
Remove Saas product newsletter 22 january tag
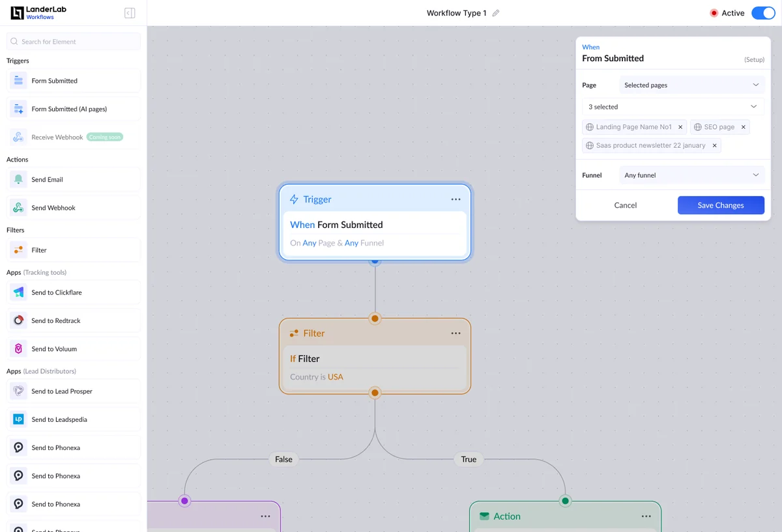(x=714, y=145)
